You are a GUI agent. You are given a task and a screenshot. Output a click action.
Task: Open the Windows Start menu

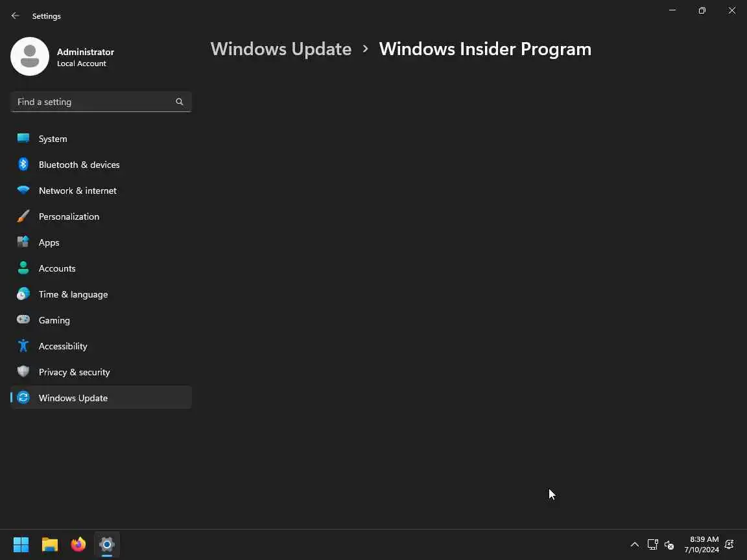pos(21,544)
